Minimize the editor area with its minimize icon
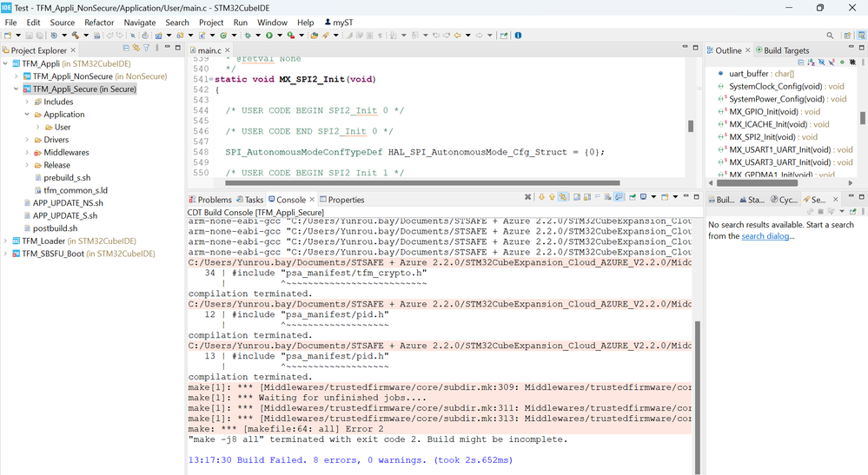 pos(685,48)
